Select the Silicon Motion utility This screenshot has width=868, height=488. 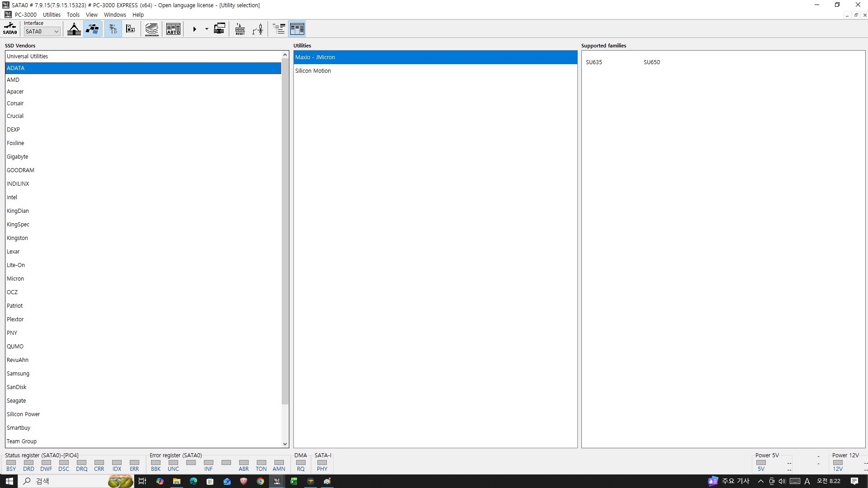[435, 71]
